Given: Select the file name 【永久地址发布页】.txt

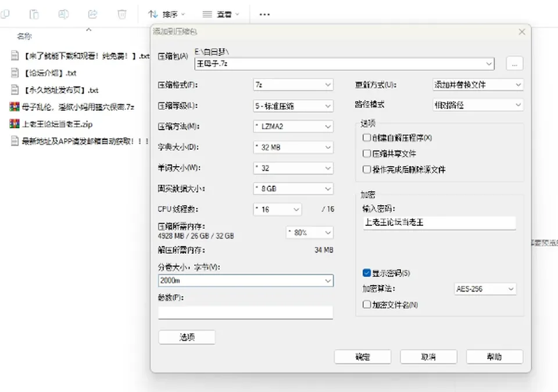Looking at the screenshot, I should point(60,90).
